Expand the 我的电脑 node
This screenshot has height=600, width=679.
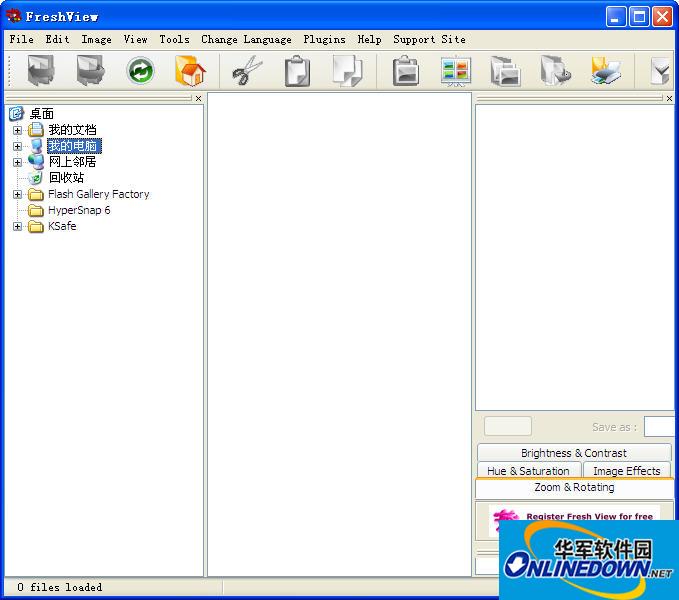[17, 146]
